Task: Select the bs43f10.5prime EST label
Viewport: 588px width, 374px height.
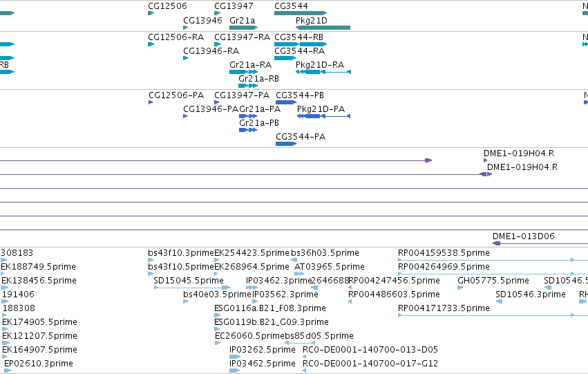Action: pyautogui.click(x=181, y=267)
